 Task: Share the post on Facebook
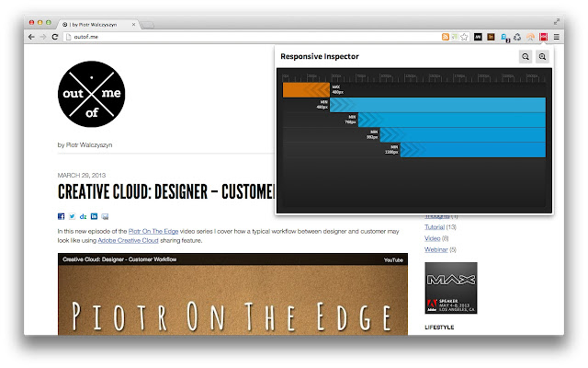pyautogui.click(x=62, y=216)
